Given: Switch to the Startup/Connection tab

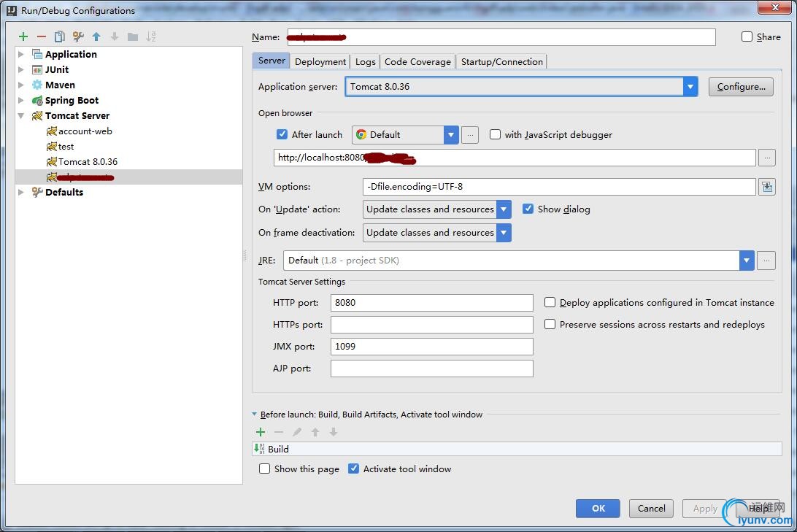Looking at the screenshot, I should coord(501,61).
